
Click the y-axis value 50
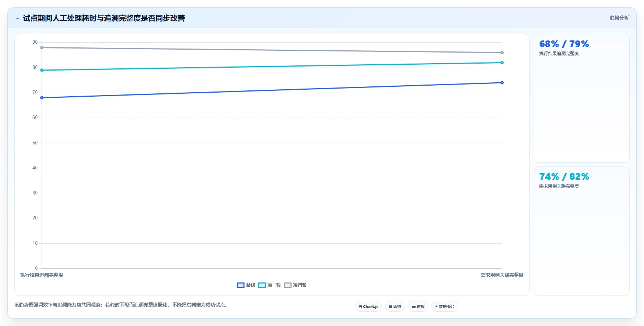coord(35,143)
